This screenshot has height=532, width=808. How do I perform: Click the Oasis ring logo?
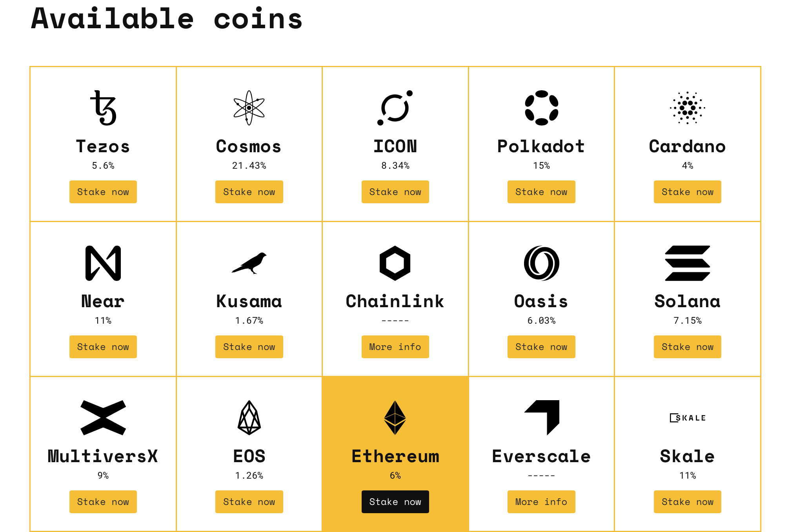click(541, 263)
